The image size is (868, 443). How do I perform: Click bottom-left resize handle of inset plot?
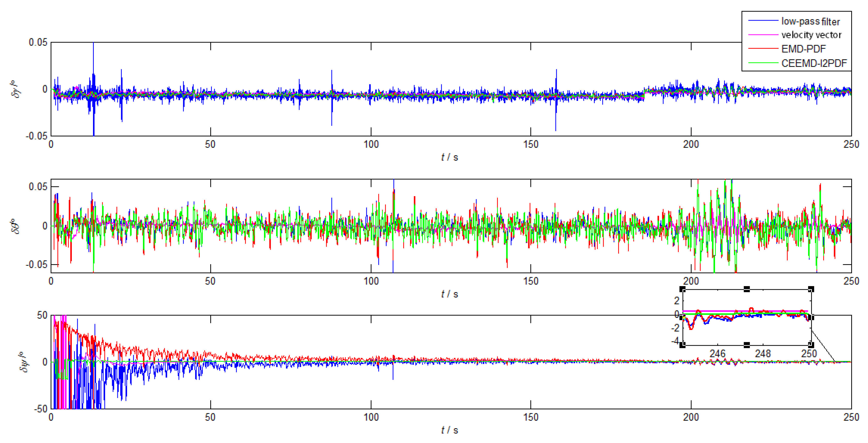click(x=682, y=345)
